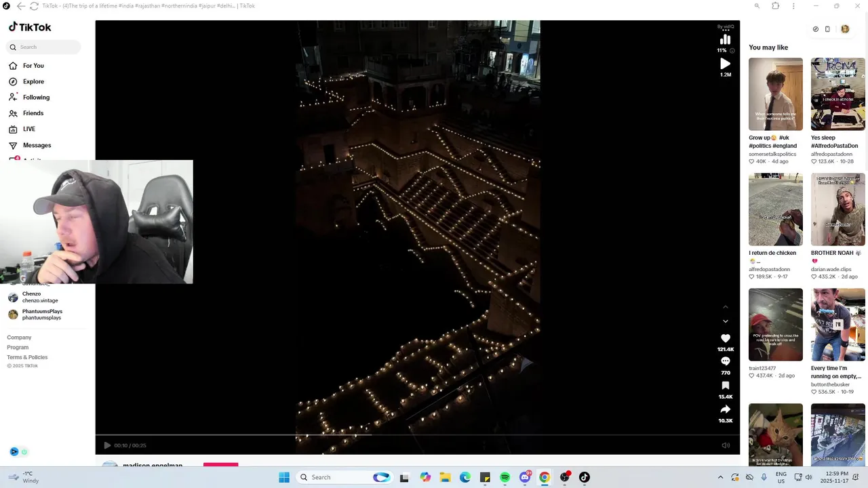Open PhantuumsPlays account
The width and height of the screenshot is (868, 488).
(x=35, y=314)
